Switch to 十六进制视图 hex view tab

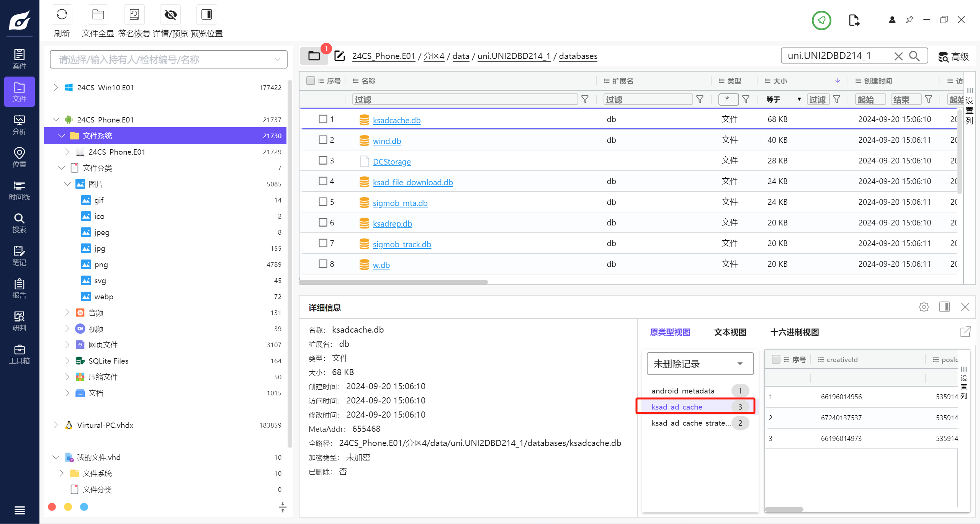(794, 332)
